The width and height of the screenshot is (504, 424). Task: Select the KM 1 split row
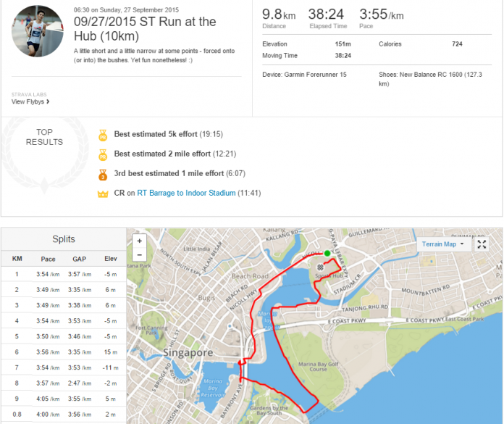[x=63, y=274]
